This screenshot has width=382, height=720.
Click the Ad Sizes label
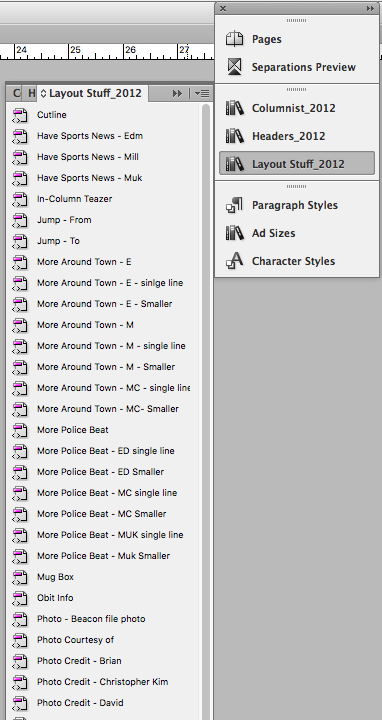point(274,233)
